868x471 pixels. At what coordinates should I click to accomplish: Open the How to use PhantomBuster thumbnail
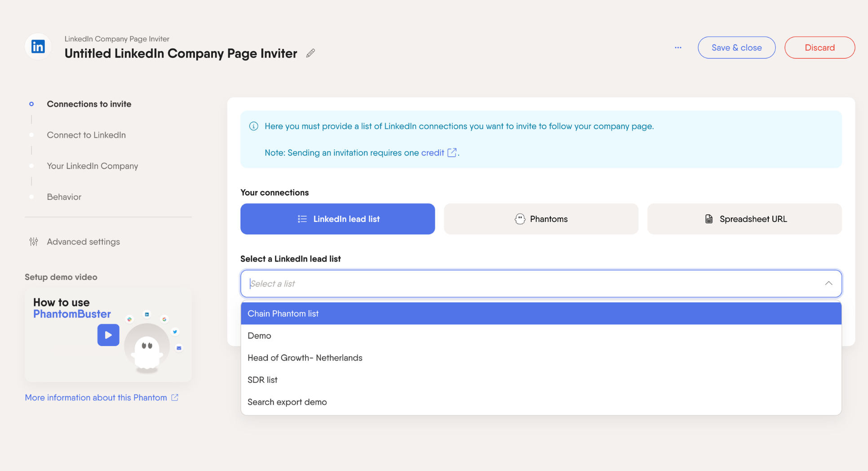coord(108,335)
